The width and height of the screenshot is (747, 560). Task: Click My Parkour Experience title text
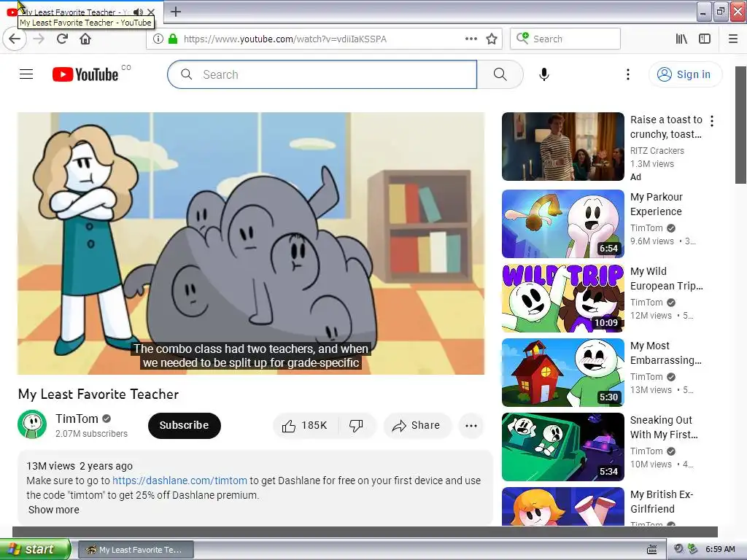pos(656,204)
